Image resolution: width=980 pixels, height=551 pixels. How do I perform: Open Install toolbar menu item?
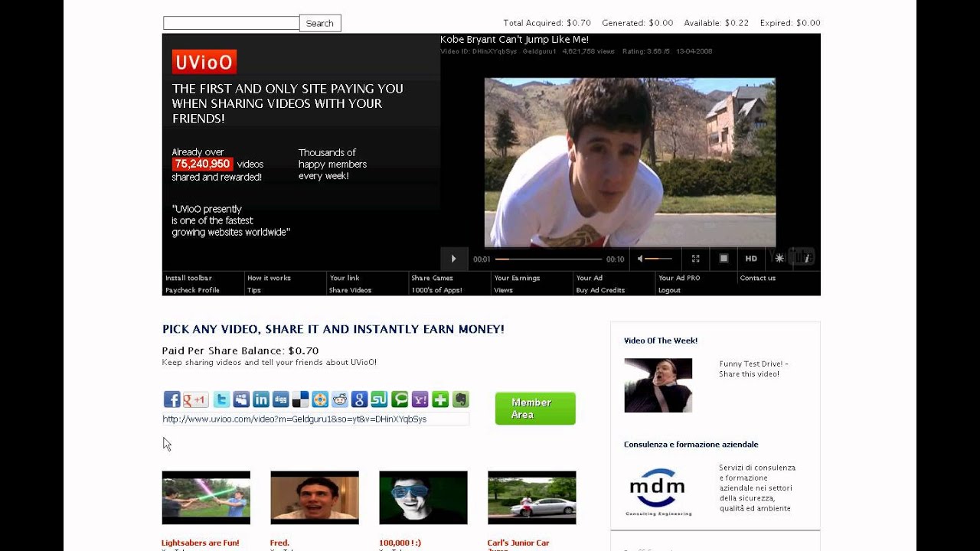(x=188, y=278)
